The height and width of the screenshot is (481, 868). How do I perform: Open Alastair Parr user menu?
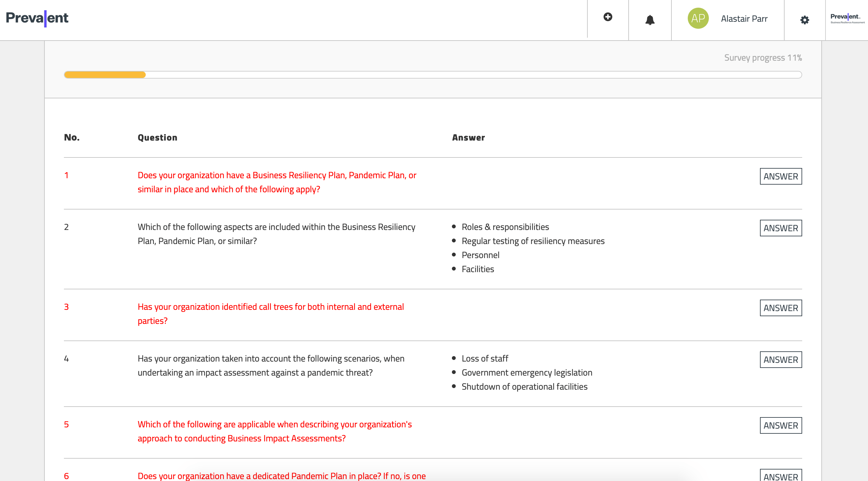pyautogui.click(x=744, y=19)
